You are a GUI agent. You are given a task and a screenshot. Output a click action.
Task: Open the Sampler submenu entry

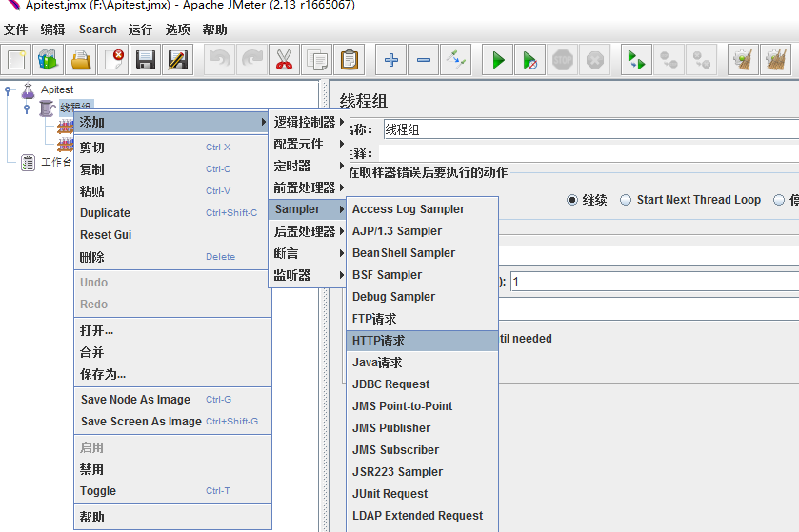click(x=309, y=209)
